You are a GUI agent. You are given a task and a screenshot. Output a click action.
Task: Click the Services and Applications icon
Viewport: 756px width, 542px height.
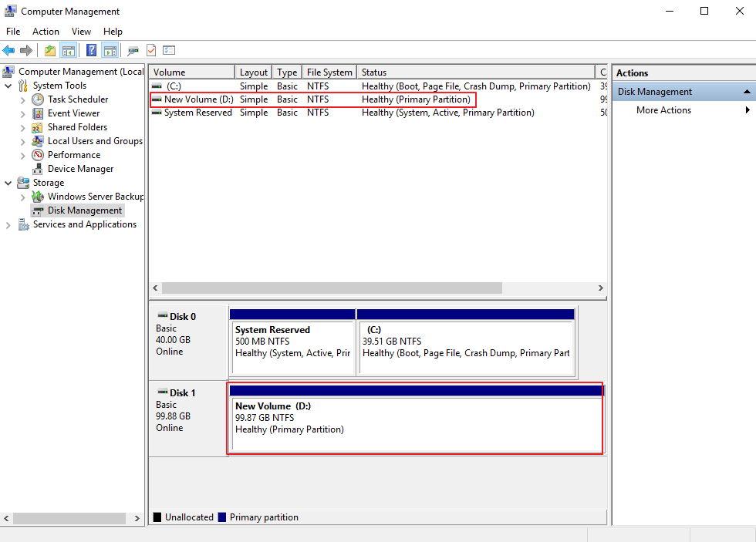pyautogui.click(x=23, y=224)
